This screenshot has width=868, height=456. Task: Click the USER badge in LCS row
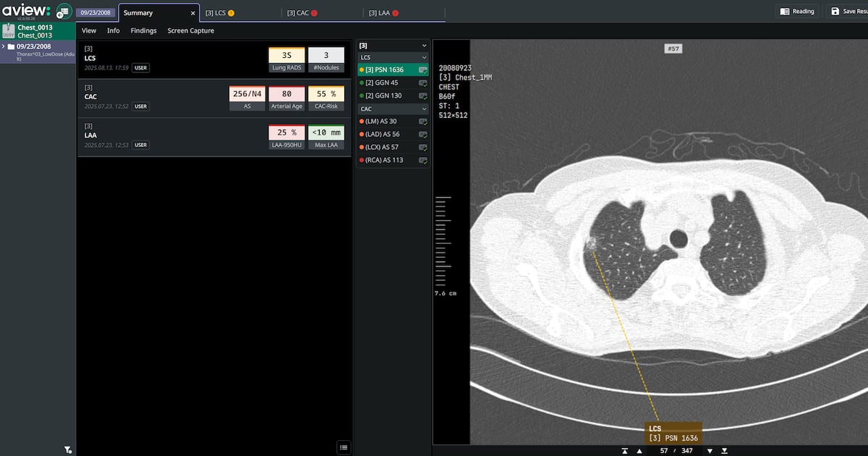(x=140, y=68)
